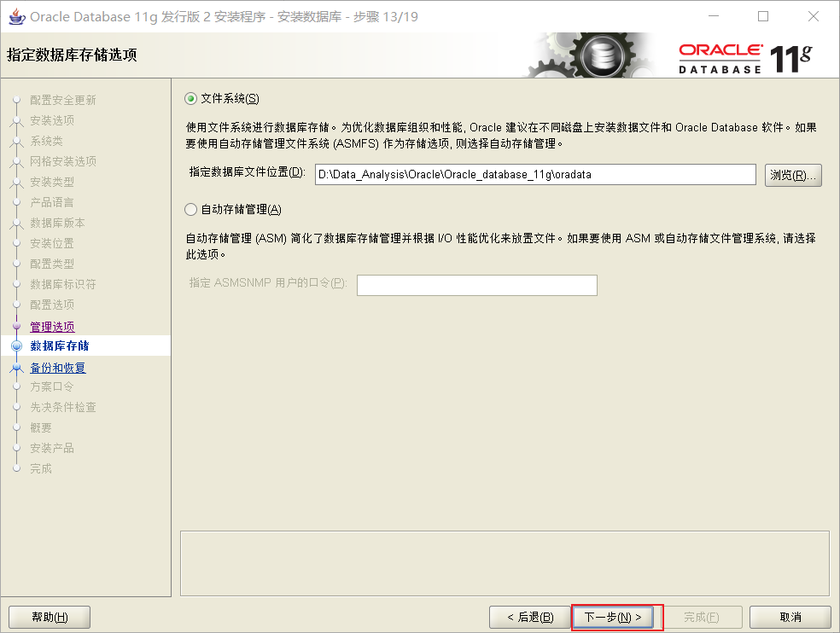Click the checkmark dot next to 管理选项
840x633 pixels.
pos(18,326)
